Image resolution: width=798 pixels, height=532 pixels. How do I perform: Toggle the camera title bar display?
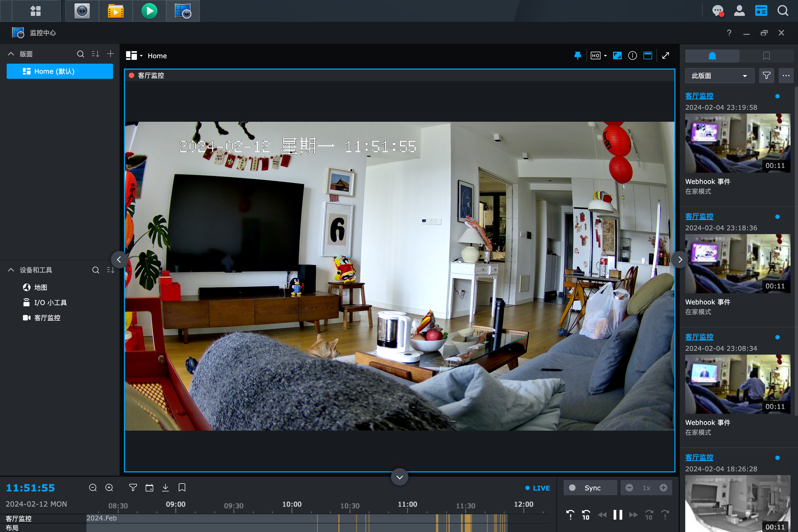click(648, 55)
